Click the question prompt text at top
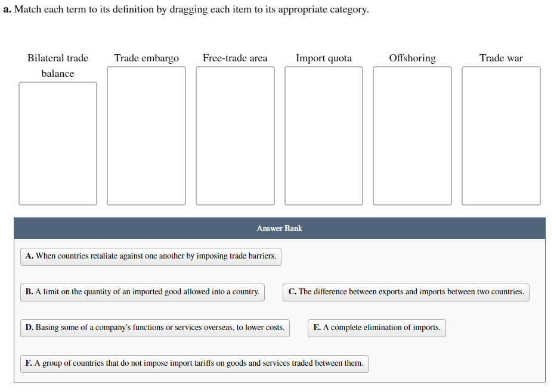 (187, 10)
